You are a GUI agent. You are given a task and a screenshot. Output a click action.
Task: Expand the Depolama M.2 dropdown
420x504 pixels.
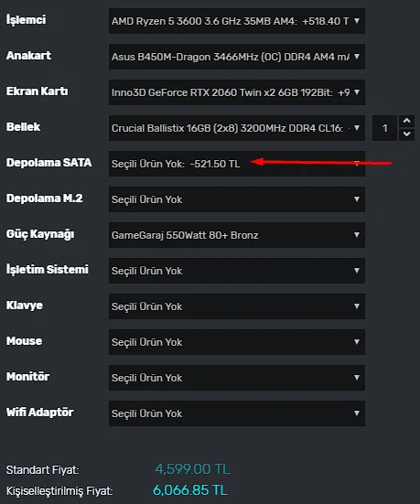click(237, 199)
